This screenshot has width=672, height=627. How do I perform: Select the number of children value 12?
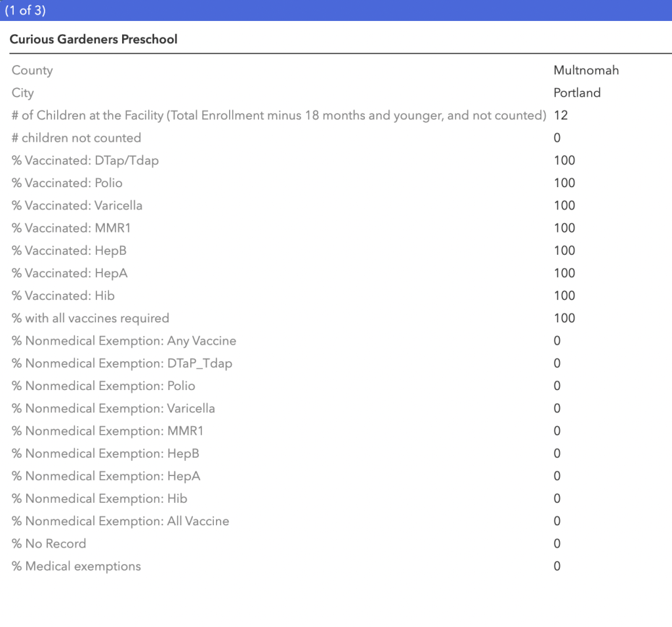[x=560, y=116]
